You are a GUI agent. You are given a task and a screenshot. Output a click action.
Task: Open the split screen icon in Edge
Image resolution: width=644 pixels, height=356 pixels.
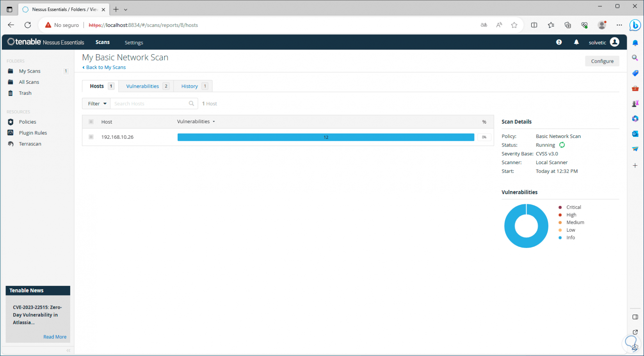tap(534, 25)
